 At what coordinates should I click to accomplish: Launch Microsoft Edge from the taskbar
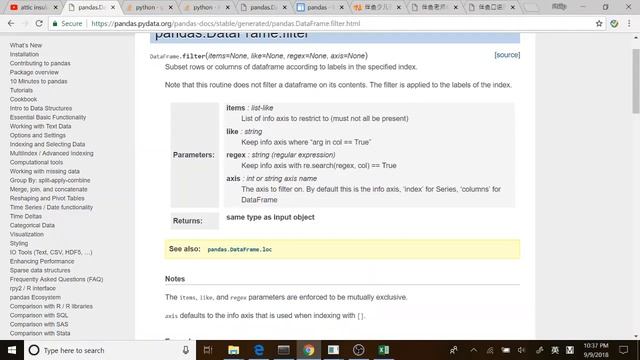tap(259, 350)
